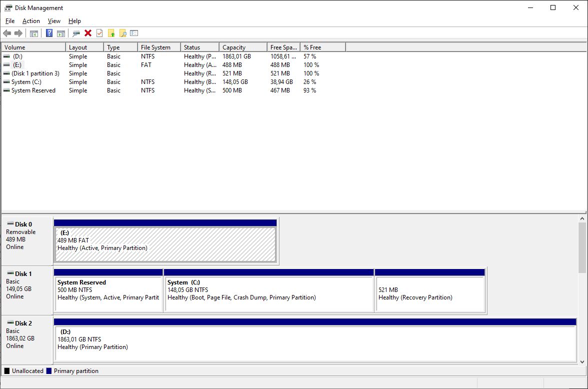Click the 38,94 GB free space cell

coord(281,82)
